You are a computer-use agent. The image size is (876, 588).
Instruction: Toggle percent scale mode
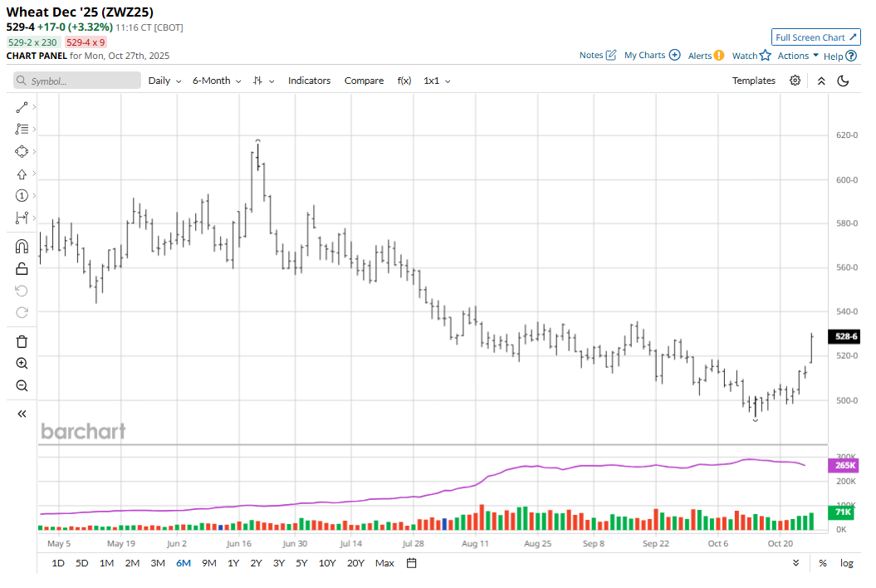coord(823,563)
